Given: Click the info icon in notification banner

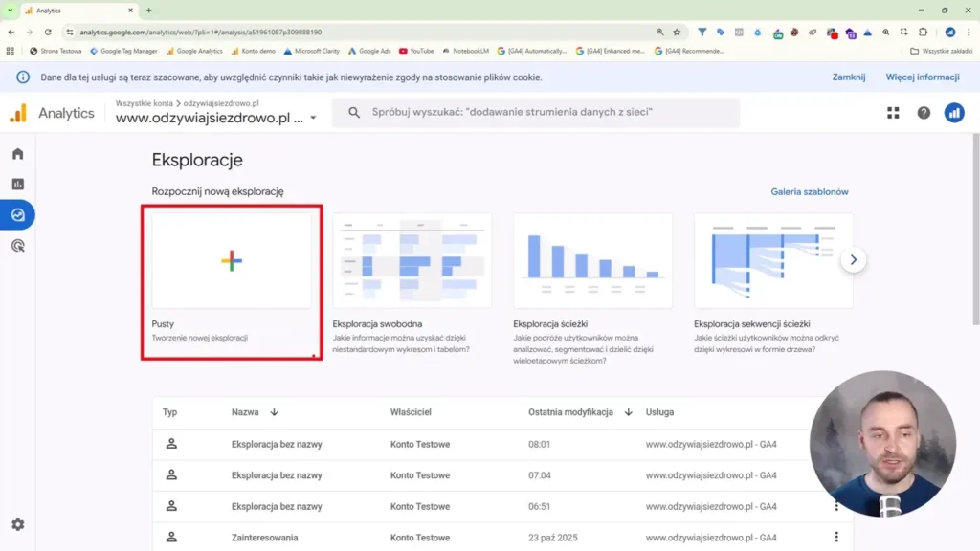Looking at the screenshot, I should (x=23, y=77).
